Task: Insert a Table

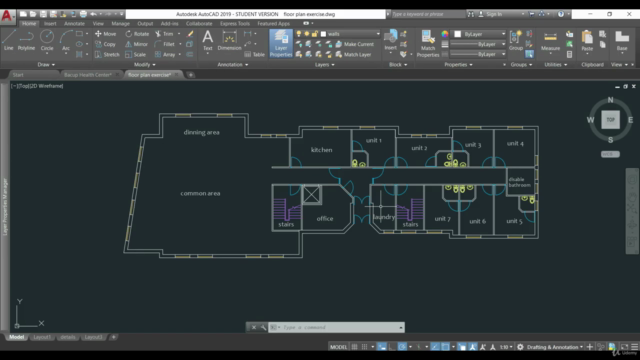Action: coord(254,54)
